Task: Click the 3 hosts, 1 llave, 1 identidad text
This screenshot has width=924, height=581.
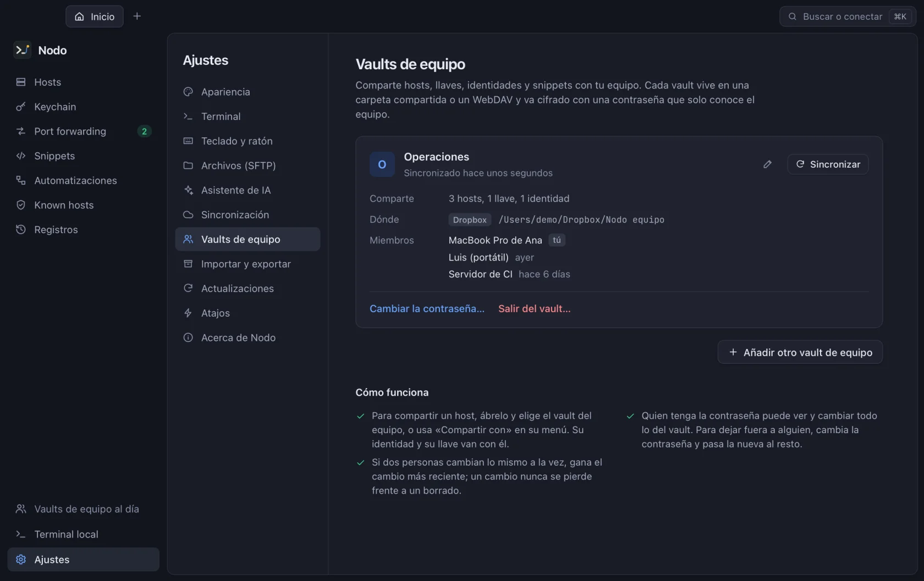Action: (x=509, y=198)
